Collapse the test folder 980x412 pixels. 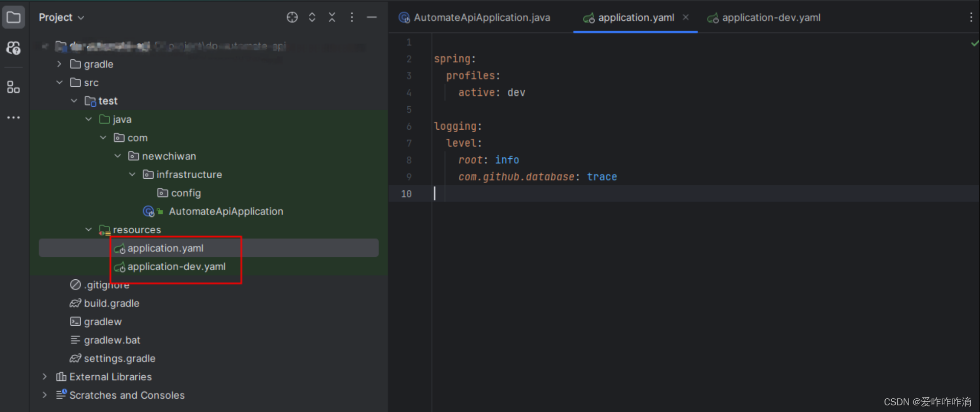(74, 101)
